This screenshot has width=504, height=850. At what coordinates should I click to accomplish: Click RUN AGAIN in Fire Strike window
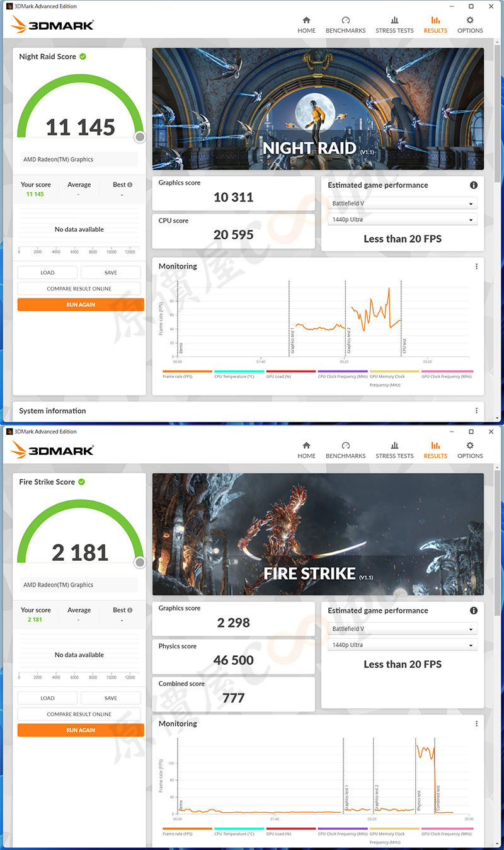(x=81, y=730)
